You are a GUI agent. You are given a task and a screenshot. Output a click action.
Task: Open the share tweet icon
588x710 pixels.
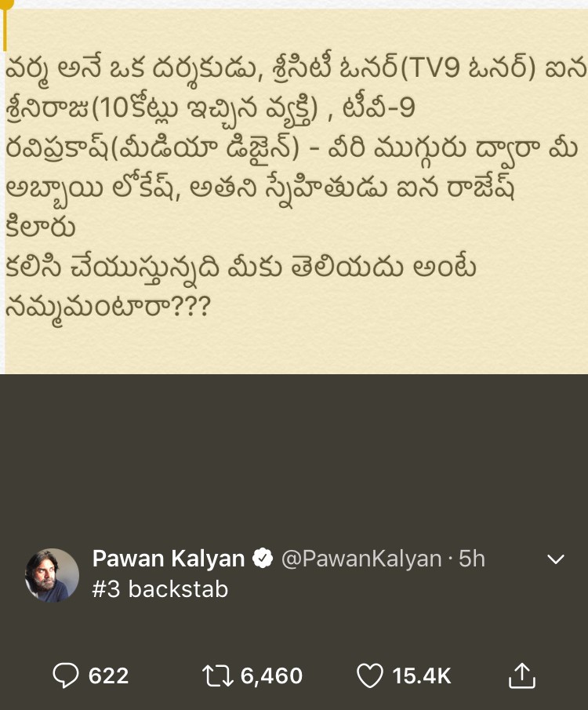[x=522, y=675]
